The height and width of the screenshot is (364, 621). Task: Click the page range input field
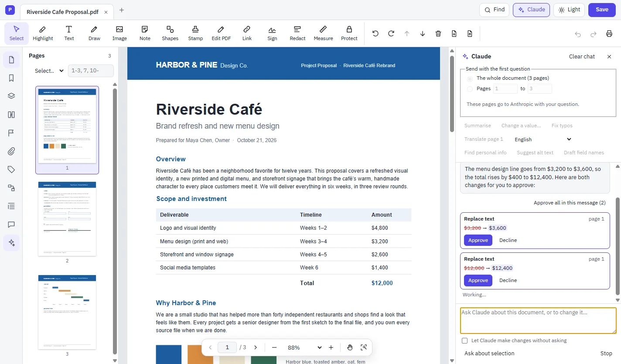click(91, 71)
